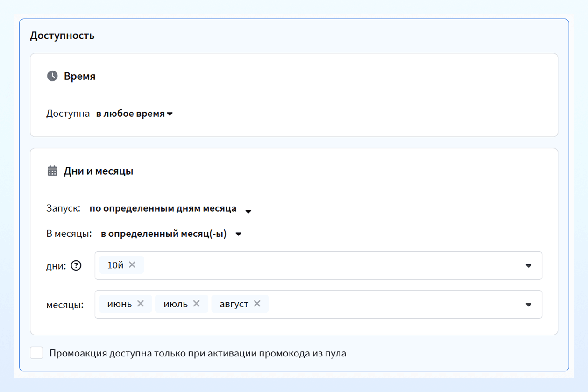Remove the август month tag
588x392 pixels.
(257, 304)
